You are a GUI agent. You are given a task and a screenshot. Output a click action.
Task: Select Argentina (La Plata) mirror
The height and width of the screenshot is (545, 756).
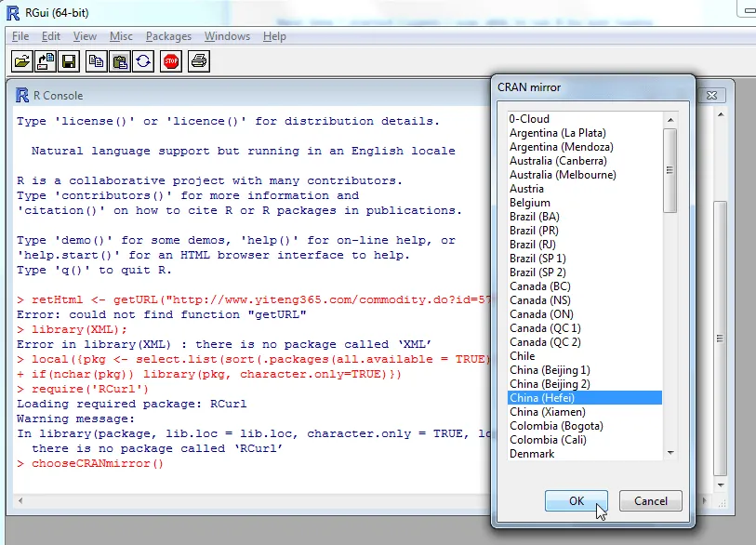[x=585, y=133]
